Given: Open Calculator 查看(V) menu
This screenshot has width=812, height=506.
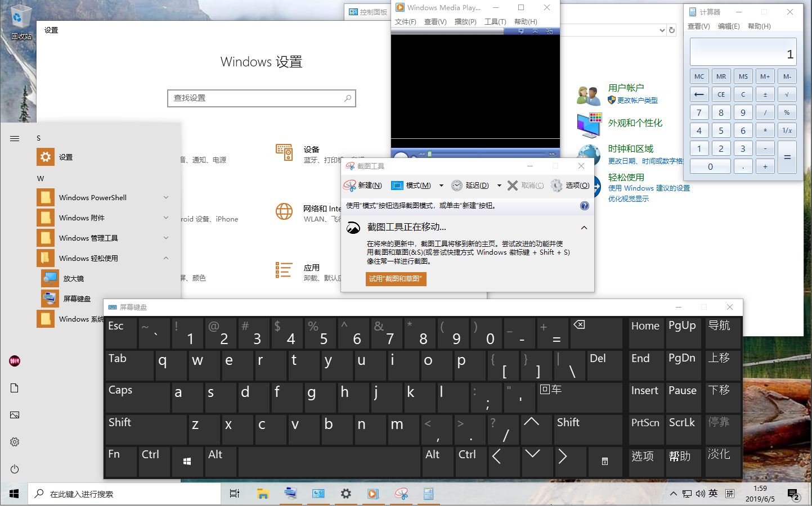Looking at the screenshot, I should (699, 26).
